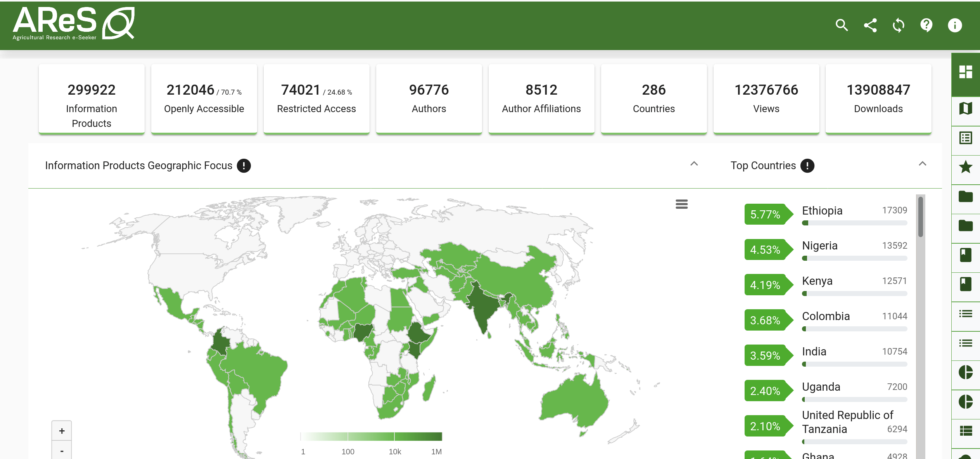This screenshot has width=980, height=459.
Task: Select the first pie chart sidebar icon
Action: pos(966,372)
